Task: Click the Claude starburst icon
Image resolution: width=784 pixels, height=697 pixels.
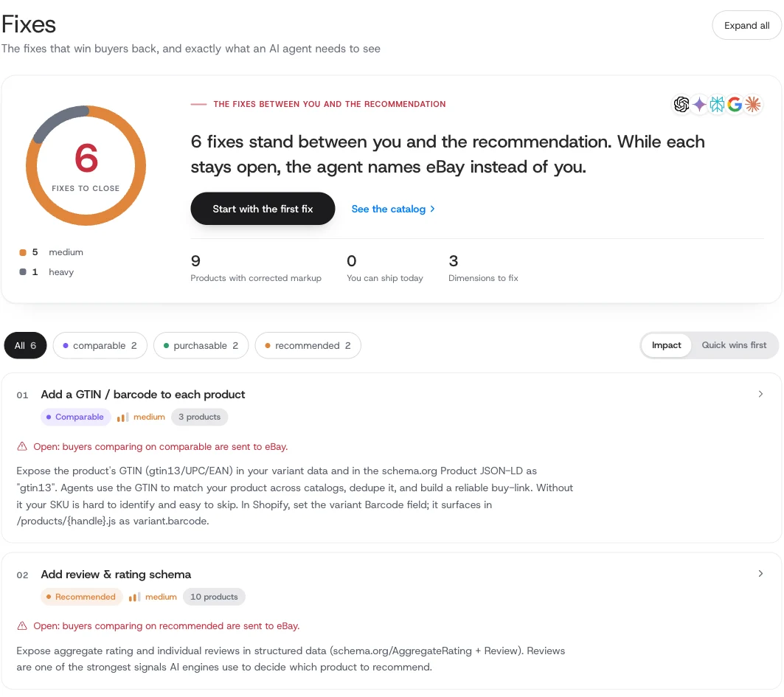Action: [x=752, y=105]
